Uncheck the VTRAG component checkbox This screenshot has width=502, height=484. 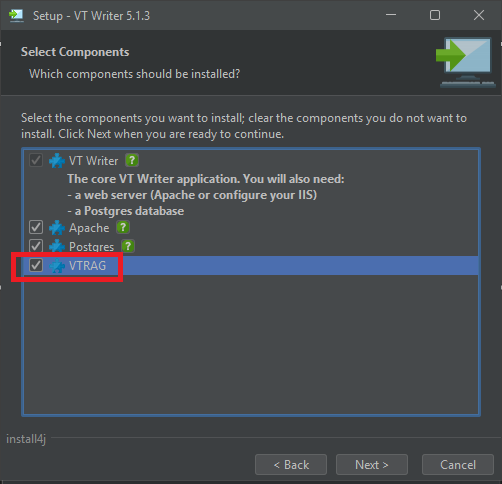pos(36,265)
